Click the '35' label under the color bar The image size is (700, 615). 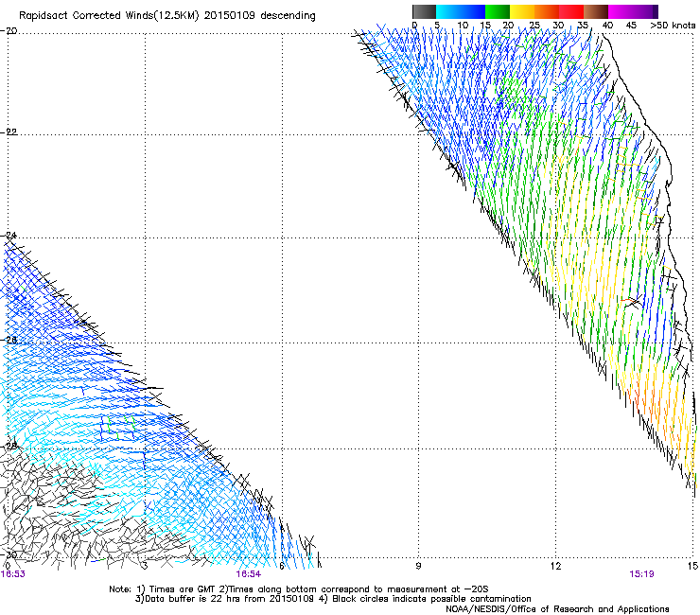point(583,26)
